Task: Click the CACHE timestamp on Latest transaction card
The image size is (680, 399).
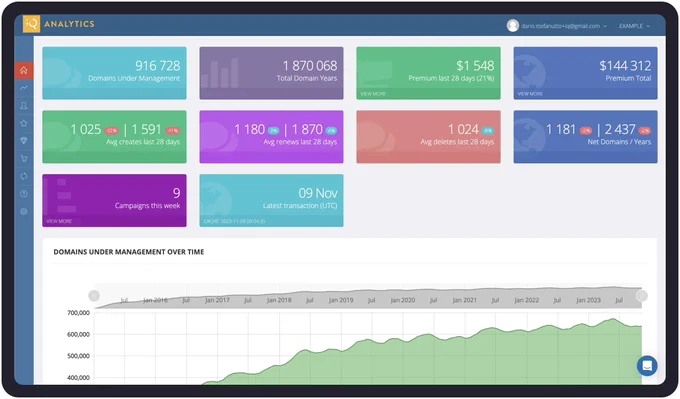Action: pos(235,221)
